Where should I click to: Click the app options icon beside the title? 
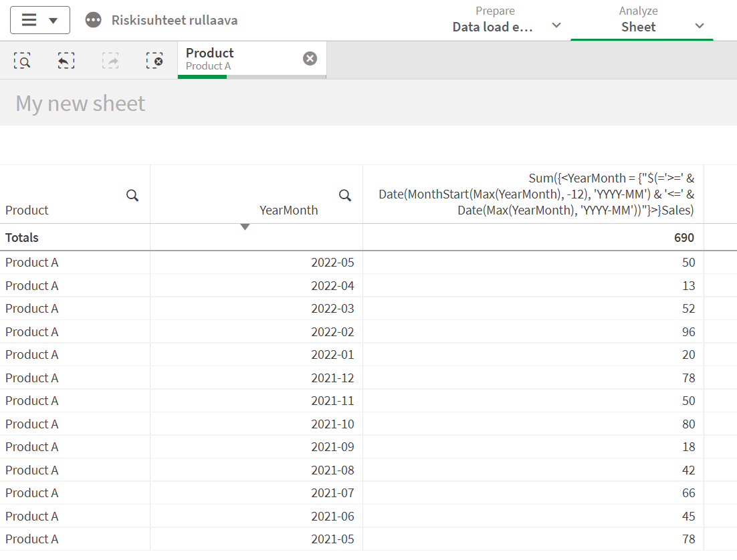(x=93, y=19)
